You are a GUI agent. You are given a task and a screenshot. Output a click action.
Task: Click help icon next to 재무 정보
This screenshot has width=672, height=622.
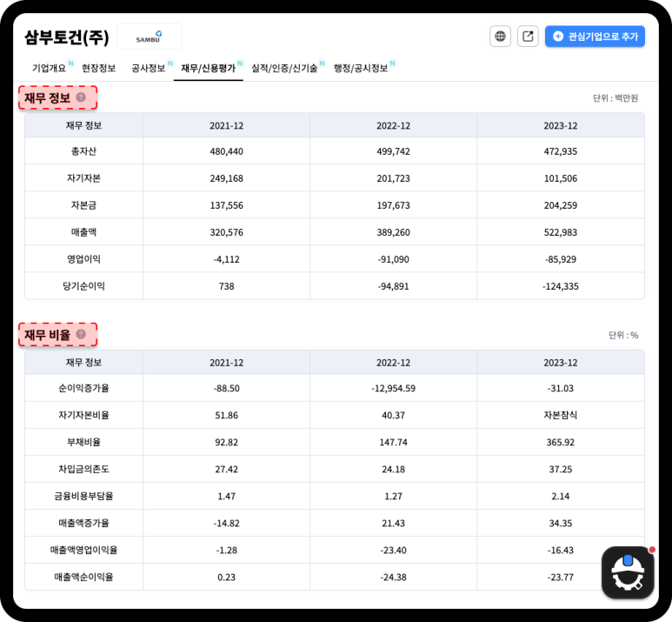pos(81,97)
